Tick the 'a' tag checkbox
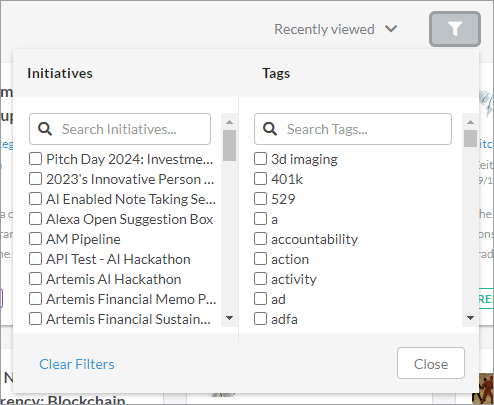The width and height of the screenshot is (494, 405). pyautogui.click(x=260, y=219)
